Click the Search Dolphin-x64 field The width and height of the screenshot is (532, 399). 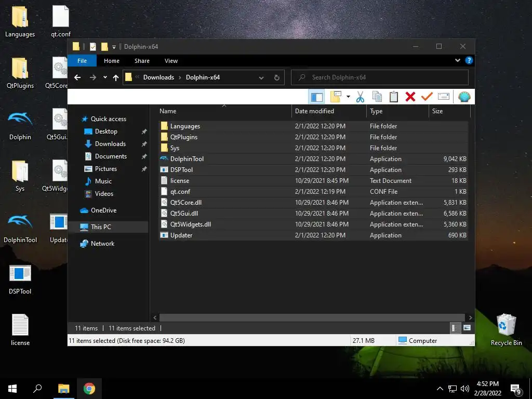tap(380, 77)
